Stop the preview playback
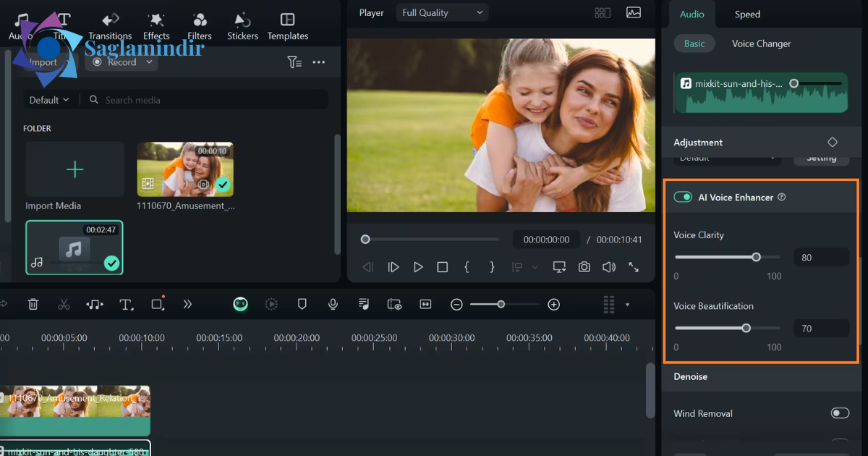 tap(443, 267)
